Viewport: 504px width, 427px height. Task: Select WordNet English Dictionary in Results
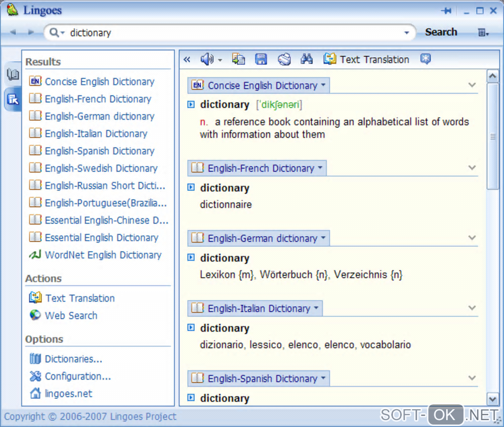click(95, 256)
